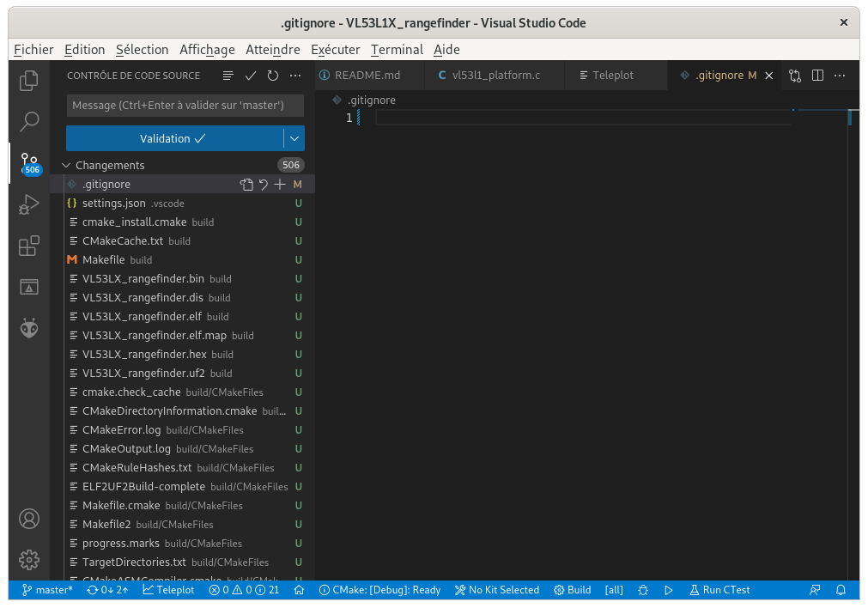868x608 pixels.
Task: Select settings.json in the changes list
Action: coord(183,204)
